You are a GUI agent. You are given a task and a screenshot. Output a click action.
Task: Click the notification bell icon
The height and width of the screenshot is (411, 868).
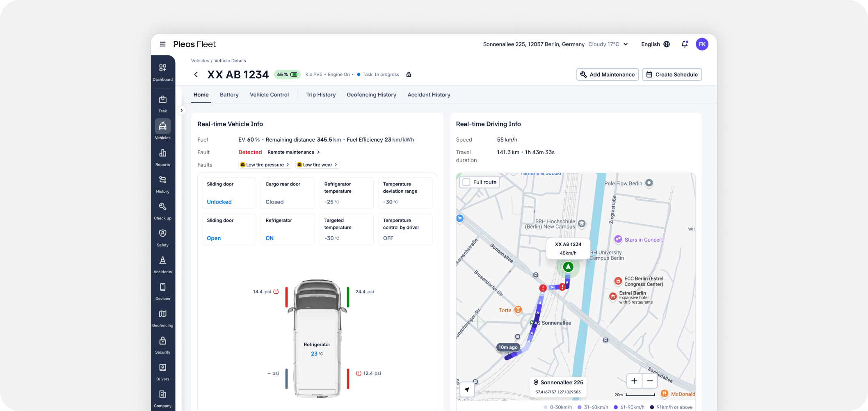(x=684, y=44)
